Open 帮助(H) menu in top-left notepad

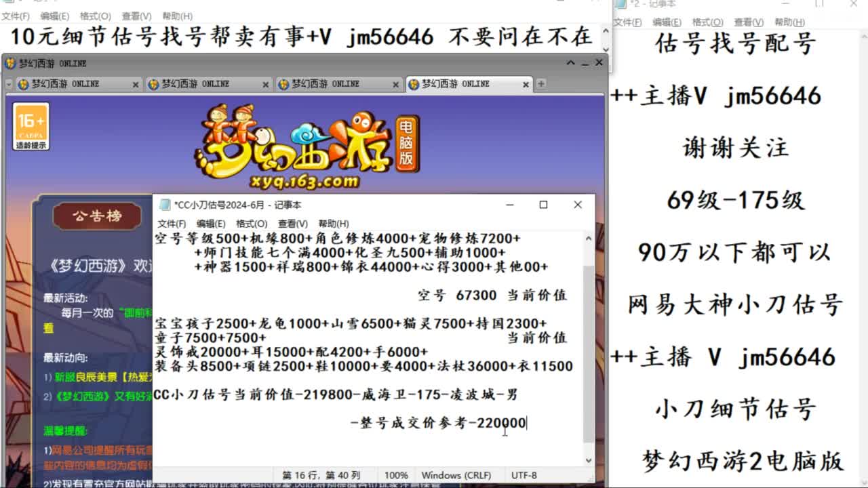click(178, 16)
